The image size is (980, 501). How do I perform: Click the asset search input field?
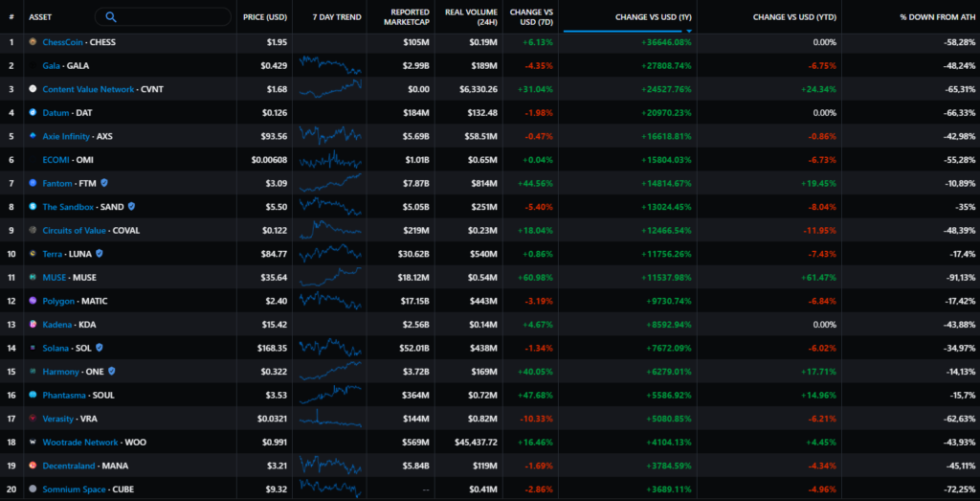point(172,16)
